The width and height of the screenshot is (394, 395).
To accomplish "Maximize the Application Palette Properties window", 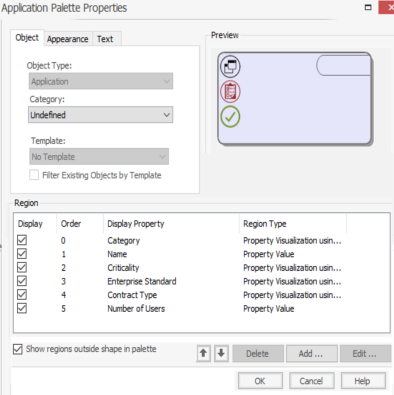I will click(368, 7).
